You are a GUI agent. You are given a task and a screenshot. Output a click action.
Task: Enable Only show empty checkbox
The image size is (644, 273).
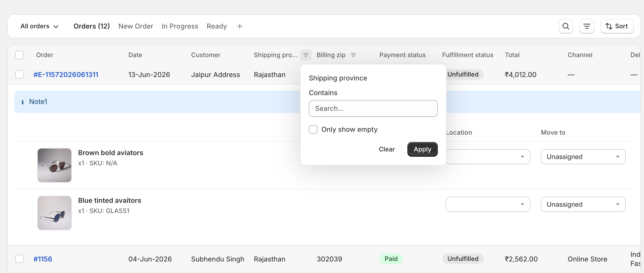(313, 129)
